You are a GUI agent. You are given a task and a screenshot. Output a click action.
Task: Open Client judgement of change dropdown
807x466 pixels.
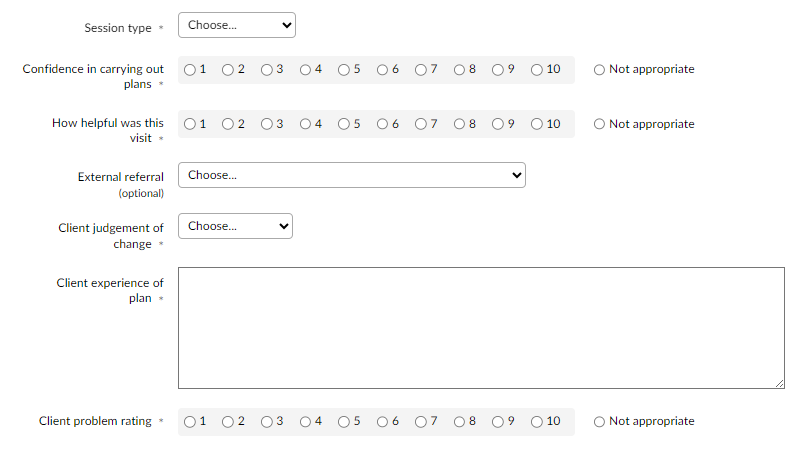tap(235, 226)
